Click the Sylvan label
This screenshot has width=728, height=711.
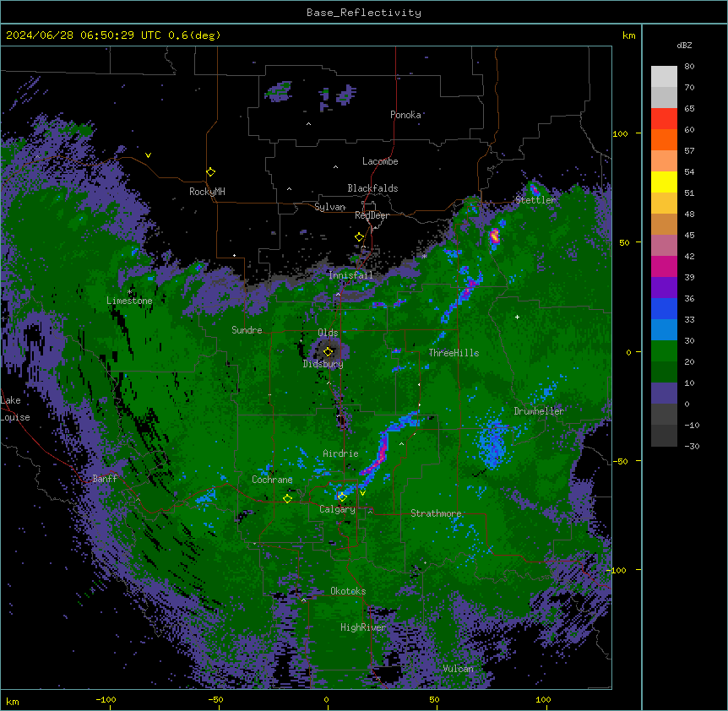[329, 207]
